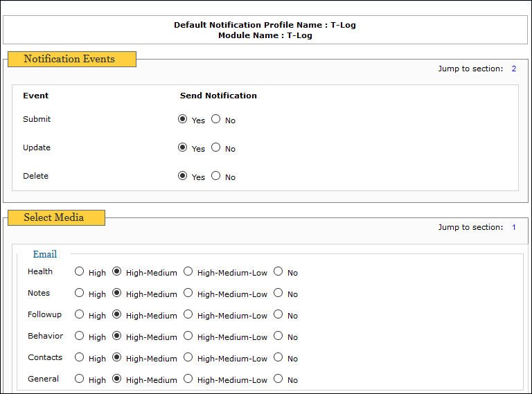This screenshot has width=532, height=394.
Task: Select No for Update notification
Action: [216, 147]
